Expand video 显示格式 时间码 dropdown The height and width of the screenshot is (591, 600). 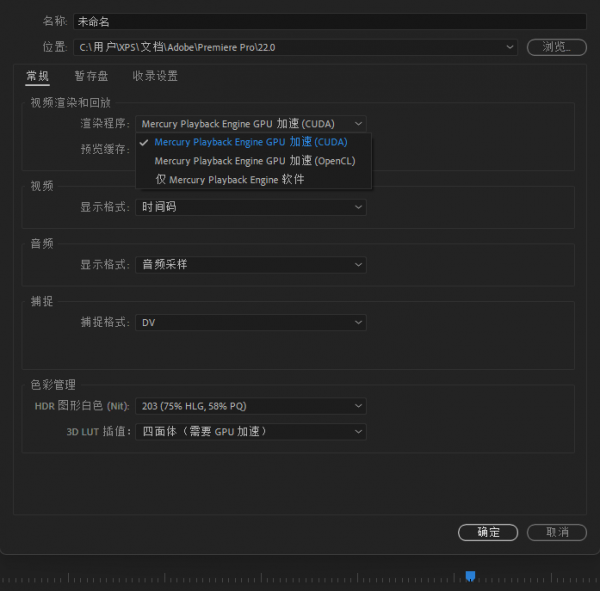251,207
